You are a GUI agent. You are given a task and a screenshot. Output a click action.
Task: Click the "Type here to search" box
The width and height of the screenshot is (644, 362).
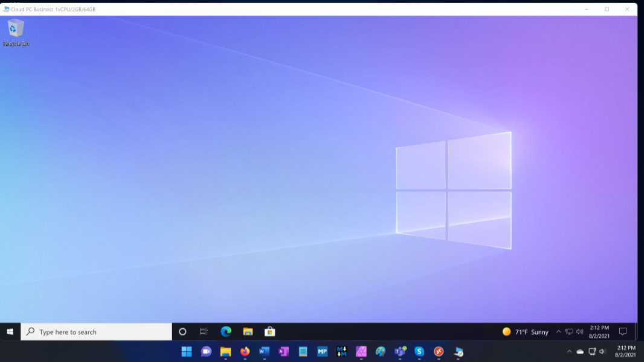97,332
